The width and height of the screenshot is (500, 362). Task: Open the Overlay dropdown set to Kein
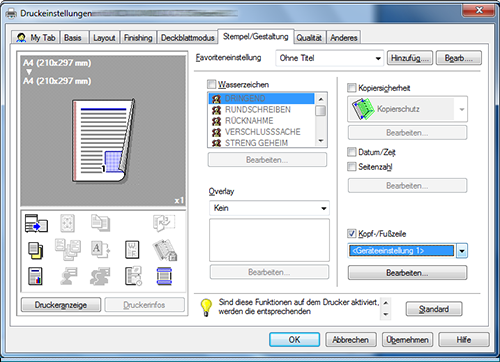(269, 208)
